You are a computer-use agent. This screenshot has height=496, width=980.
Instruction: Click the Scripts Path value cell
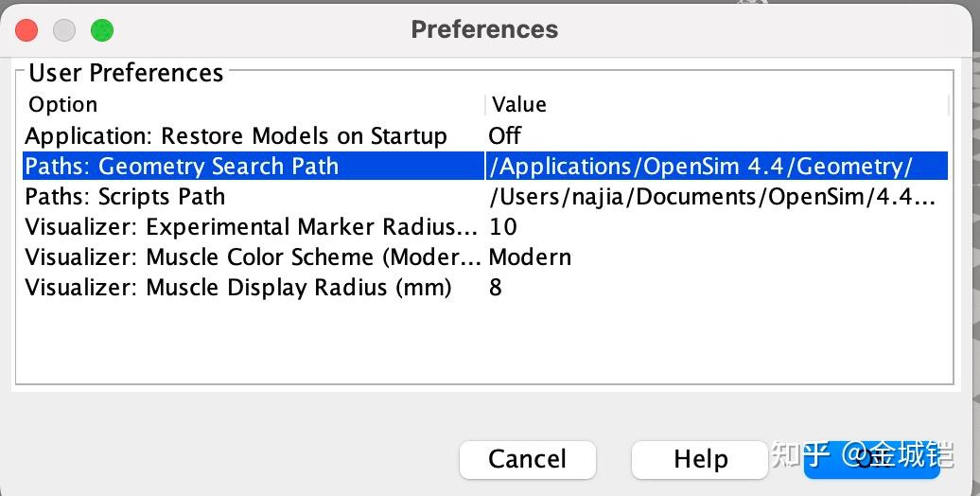712,197
